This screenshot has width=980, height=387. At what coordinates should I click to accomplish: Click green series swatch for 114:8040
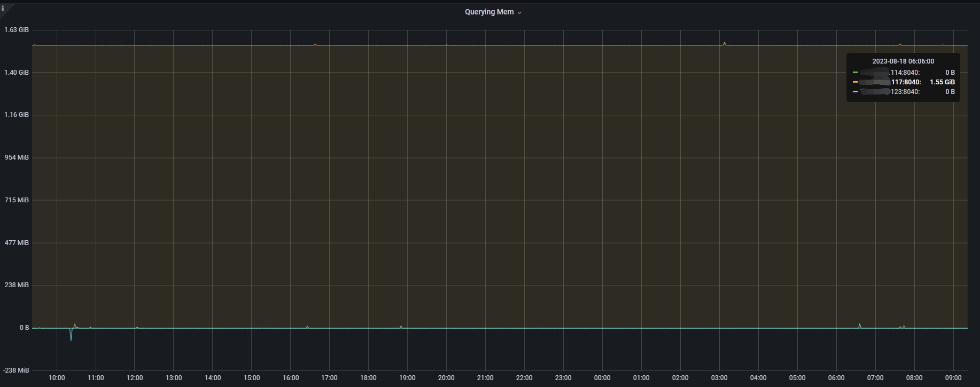pos(855,73)
